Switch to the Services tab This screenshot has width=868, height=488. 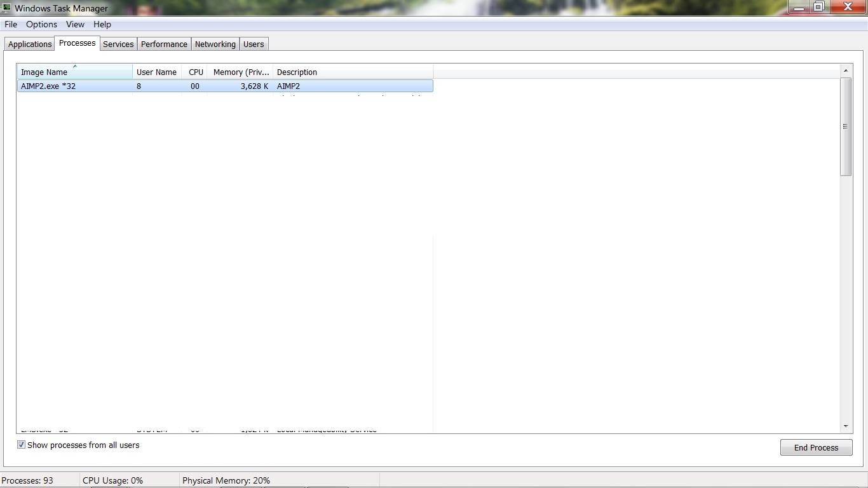coord(118,44)
